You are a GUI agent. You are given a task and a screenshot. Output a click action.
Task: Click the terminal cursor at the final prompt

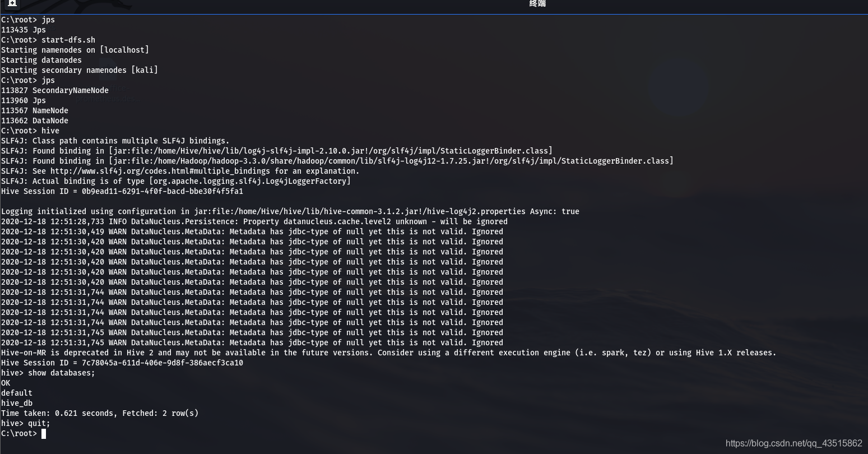44,433
